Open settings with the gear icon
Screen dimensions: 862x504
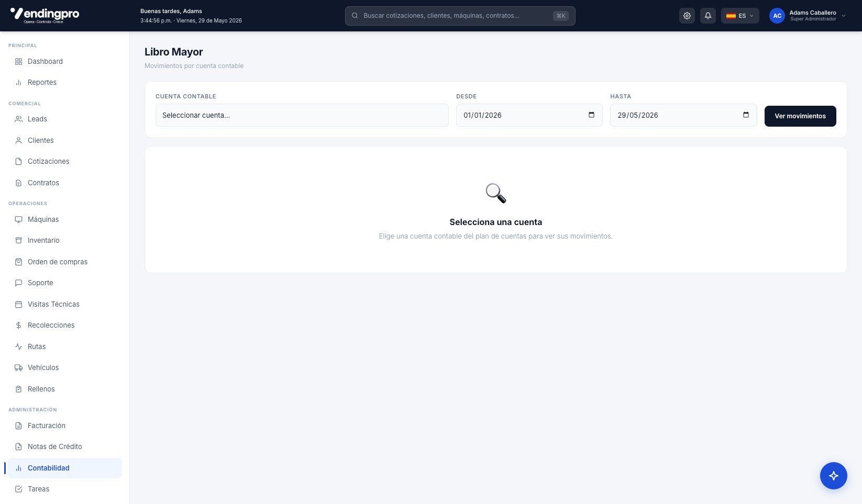coord(687,16)
